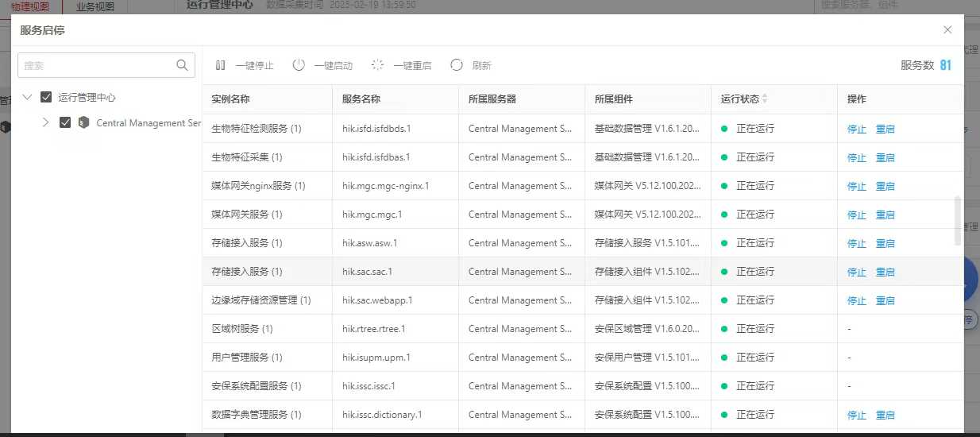The height and width of the screenshot is (437, 980).
Task: Restart the 生物特征采集 service
Action: click(885, 157)
